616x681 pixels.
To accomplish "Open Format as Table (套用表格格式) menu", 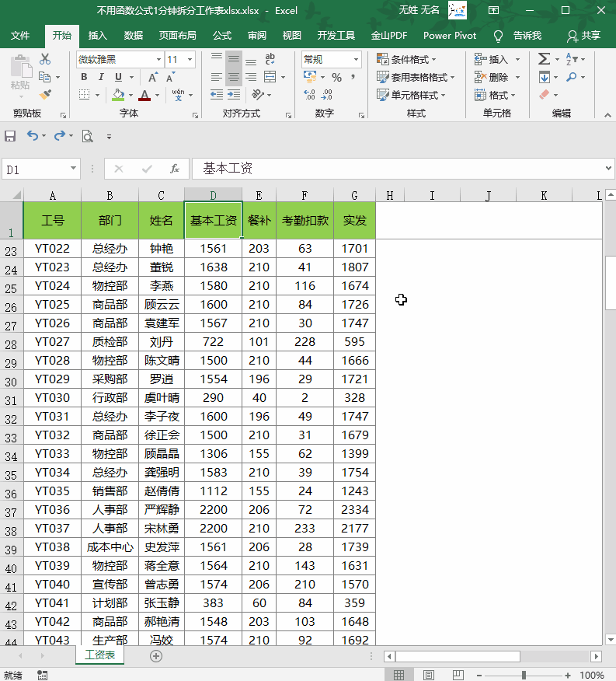I will tap(416, 77).
